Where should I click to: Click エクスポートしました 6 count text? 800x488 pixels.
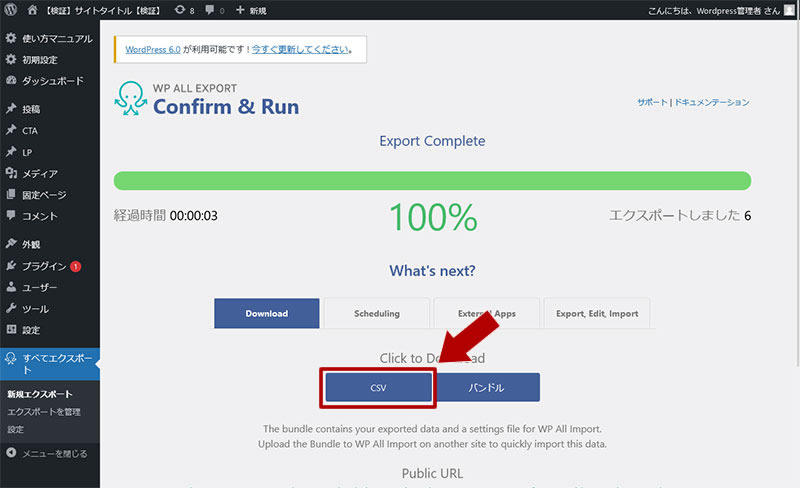tap(680, 215)
